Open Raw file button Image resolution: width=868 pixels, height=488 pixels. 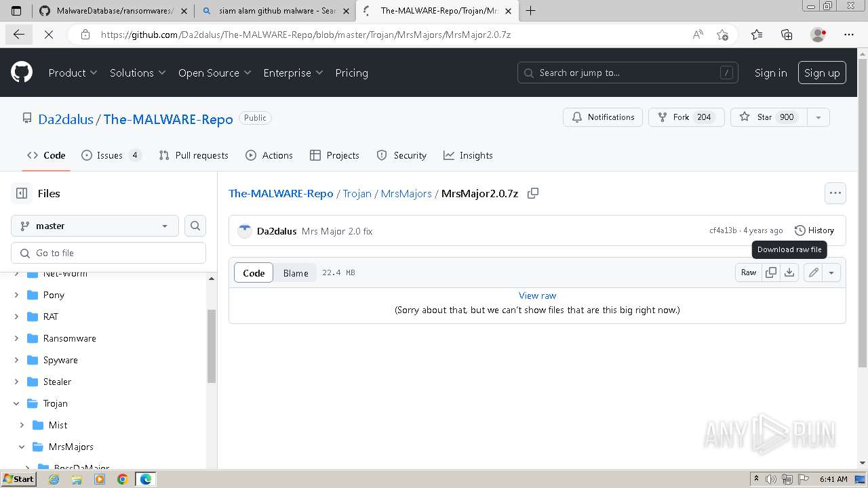(x=749, y=272)
